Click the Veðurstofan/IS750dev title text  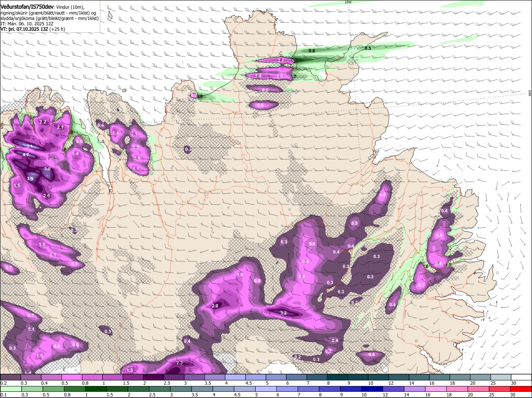pos(27,7)
